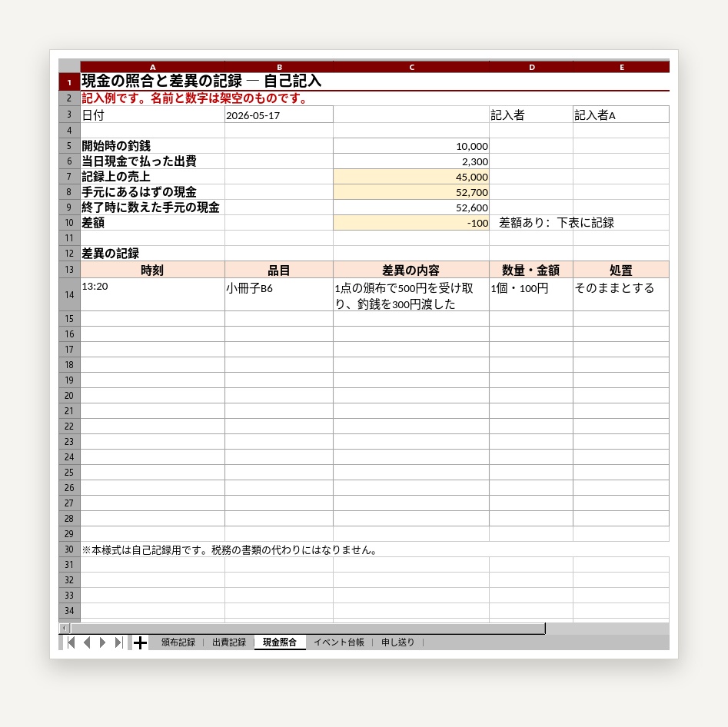Select the 45,000 highlighted cell

click(411, 177)
